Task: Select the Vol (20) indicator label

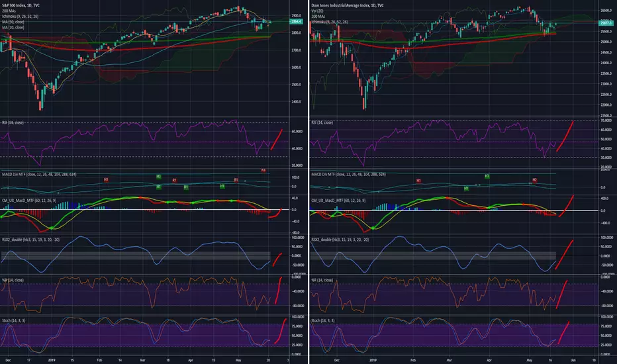Action: pos(317,11)
